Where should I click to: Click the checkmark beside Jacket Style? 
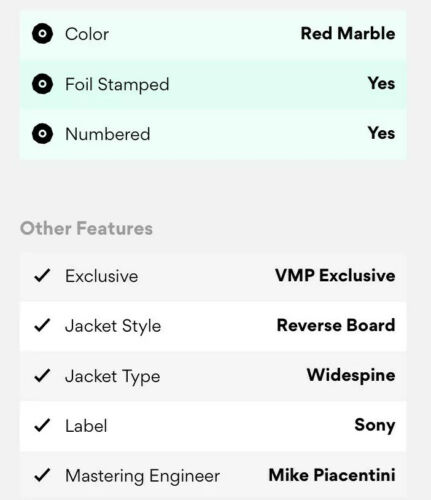coord(42,325)
